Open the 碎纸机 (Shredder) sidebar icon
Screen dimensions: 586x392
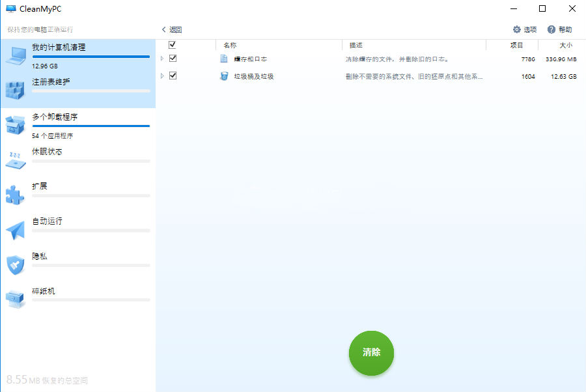tap(14, 296)
